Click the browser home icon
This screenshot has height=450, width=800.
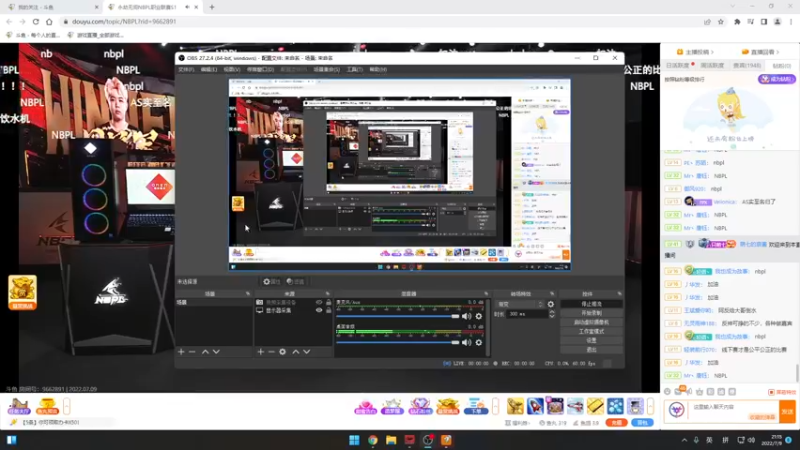[49, 21]
